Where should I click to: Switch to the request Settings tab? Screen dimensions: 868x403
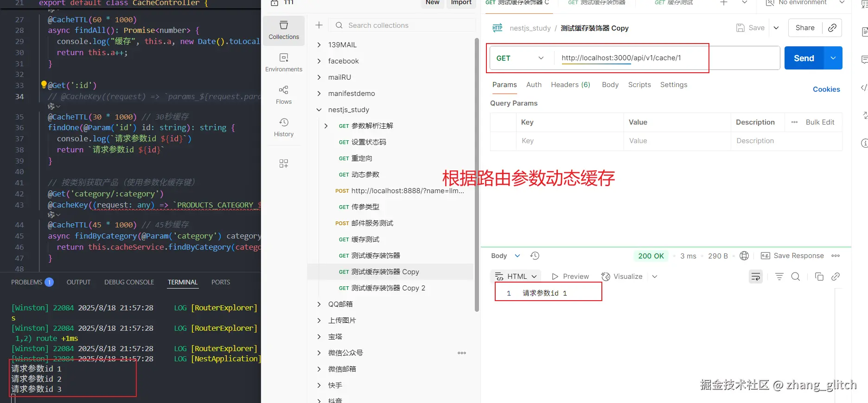674,85
